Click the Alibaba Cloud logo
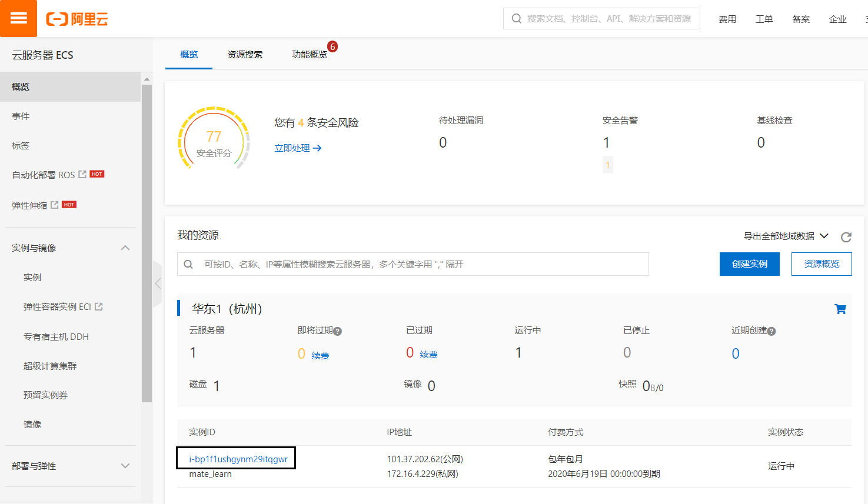Screen dimensions: 868x504 pos(77,19)
